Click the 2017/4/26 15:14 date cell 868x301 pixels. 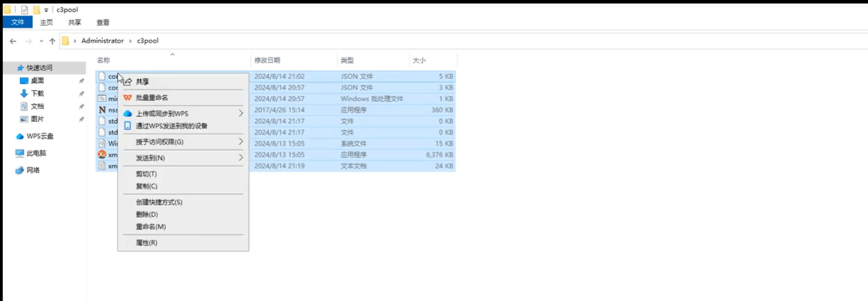point(280,110)
